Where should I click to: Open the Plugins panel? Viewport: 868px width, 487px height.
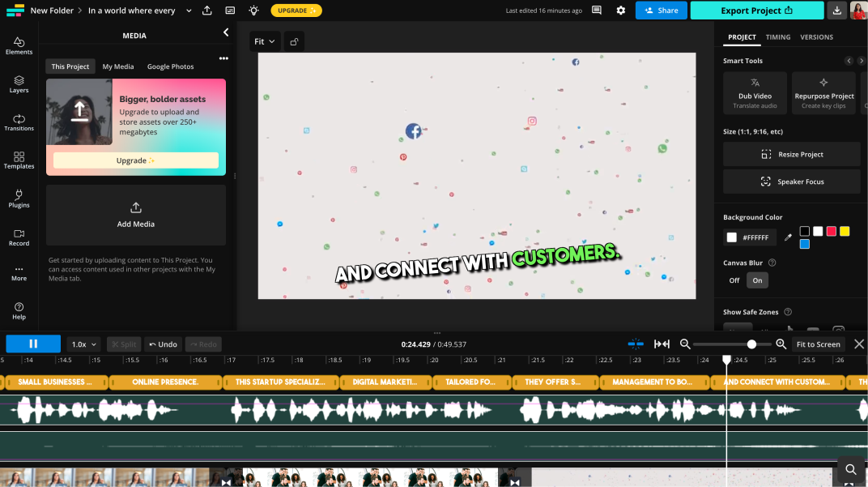click(19, 199)
